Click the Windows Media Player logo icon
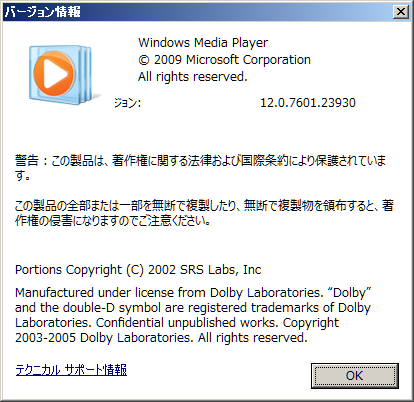The height and width of the screenshot is (402, 414). (x=62, y=74)
